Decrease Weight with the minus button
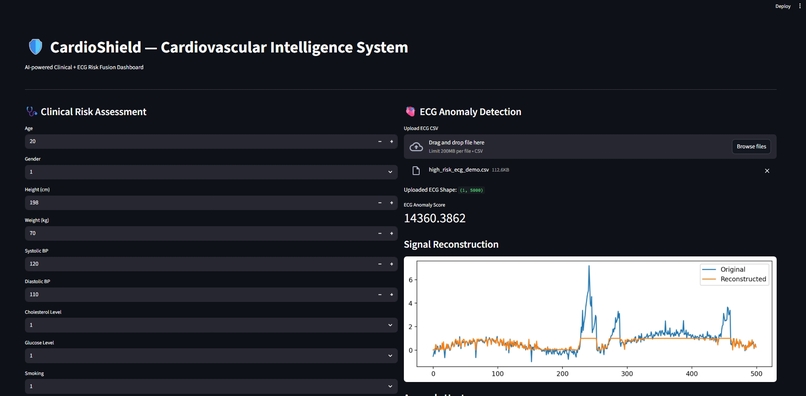This screenshot has height=396, width=806. [380, 233]
